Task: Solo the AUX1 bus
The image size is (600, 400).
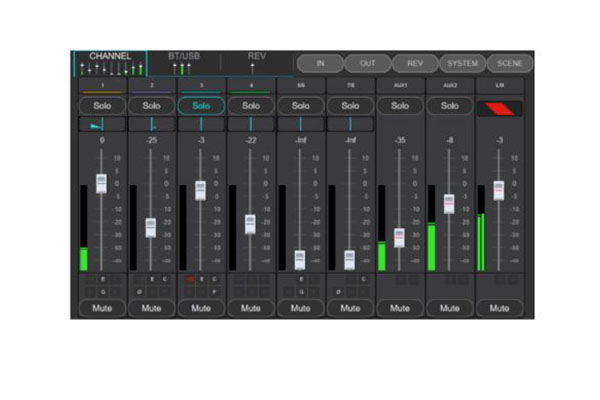Action: coord(400,106)
